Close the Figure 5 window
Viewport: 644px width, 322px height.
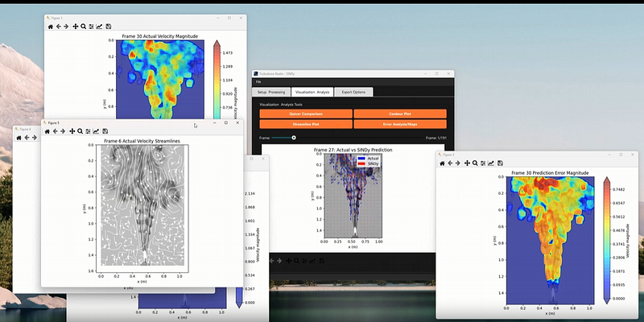(237, 123)
